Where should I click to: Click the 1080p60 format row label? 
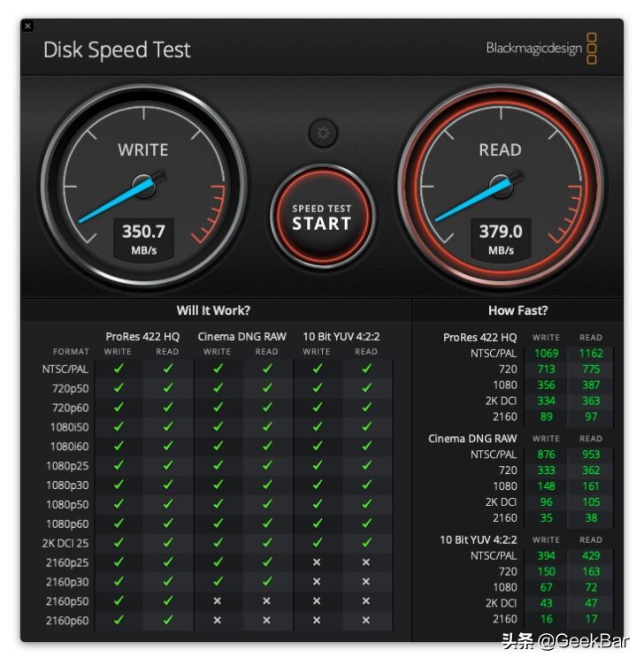[x=67, y=524]
